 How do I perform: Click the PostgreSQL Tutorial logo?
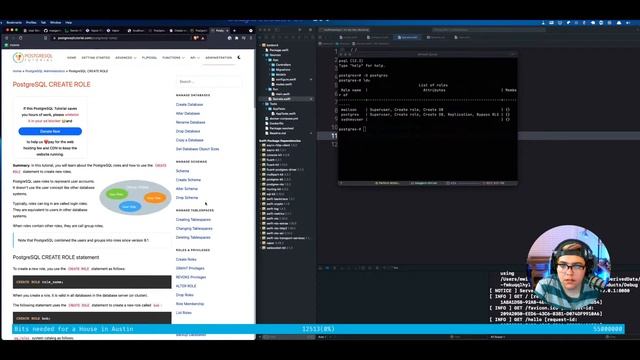[33, 58]
